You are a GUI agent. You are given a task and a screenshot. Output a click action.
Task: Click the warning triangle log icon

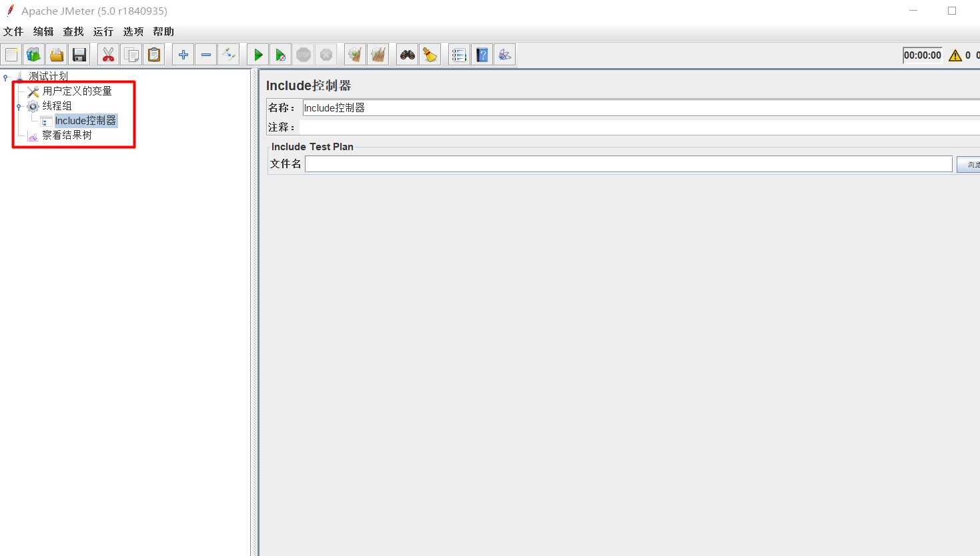tap(955, 55)
